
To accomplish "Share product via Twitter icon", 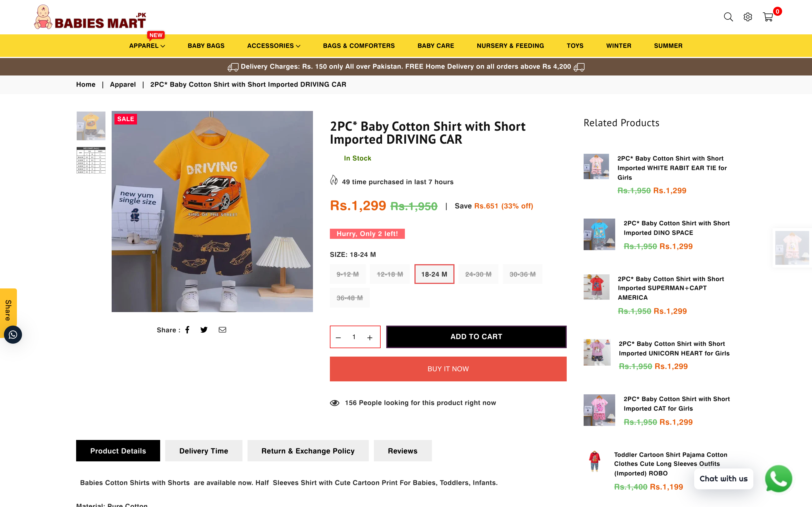I will (x=204, y=330).
